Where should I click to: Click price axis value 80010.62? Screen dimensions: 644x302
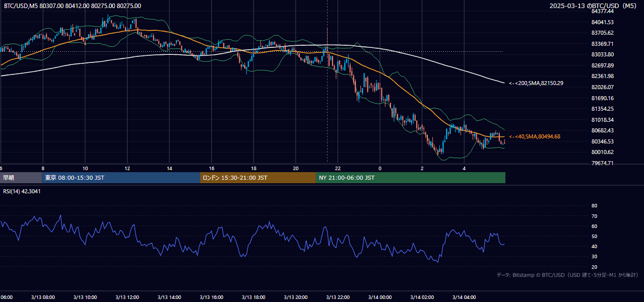point(602,152)
